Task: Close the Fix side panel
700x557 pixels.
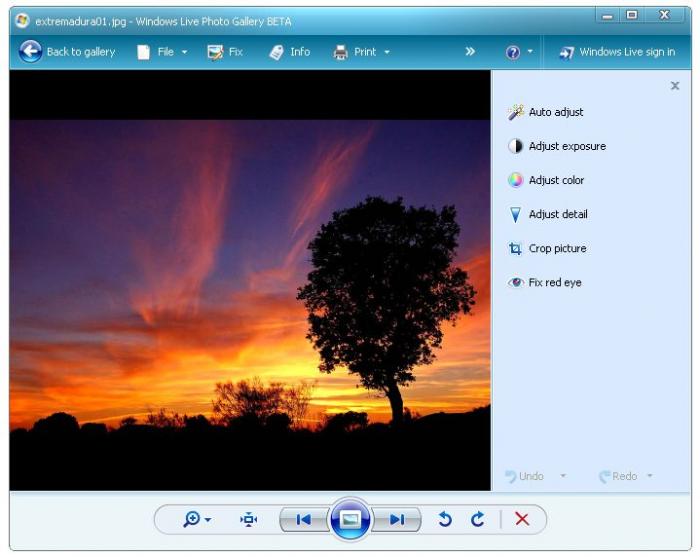Action: [675, 86]
